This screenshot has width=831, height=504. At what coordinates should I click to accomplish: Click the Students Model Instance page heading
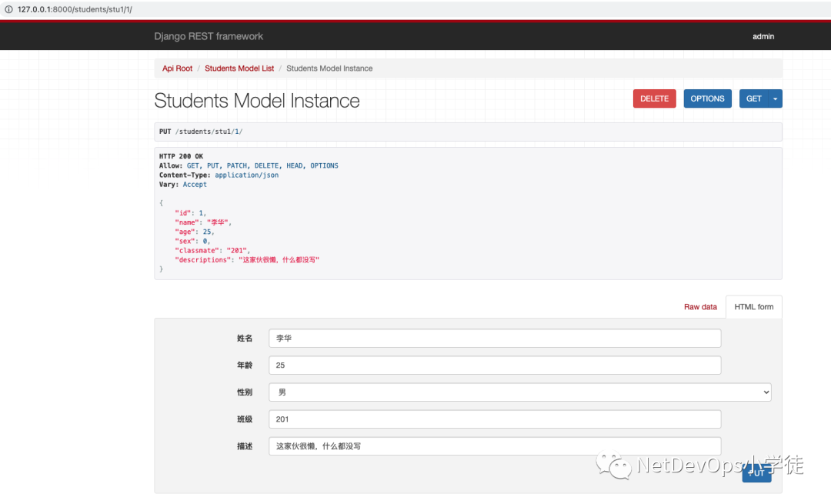(x=257, y=101)
